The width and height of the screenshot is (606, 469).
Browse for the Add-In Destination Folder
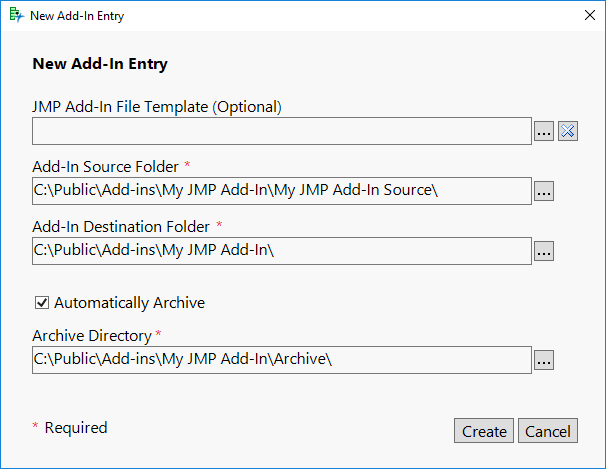(x=543, y=251)
